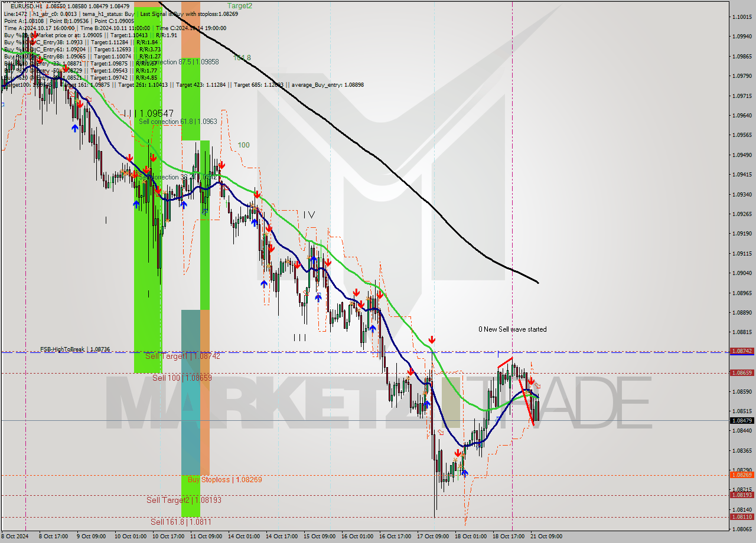
Task: Click the green 'Target2' label at top
Action: [240, 5]
